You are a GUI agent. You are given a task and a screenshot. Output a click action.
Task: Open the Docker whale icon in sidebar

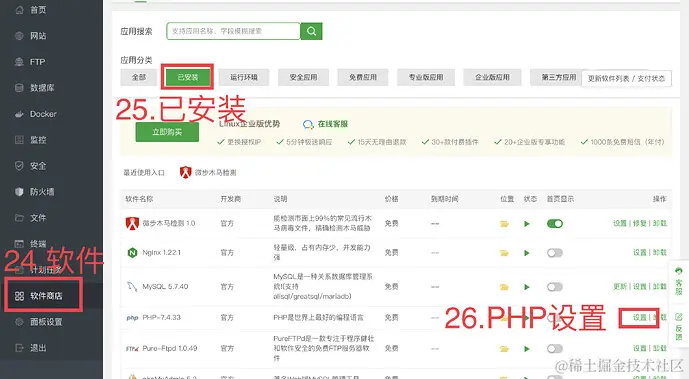19,114
